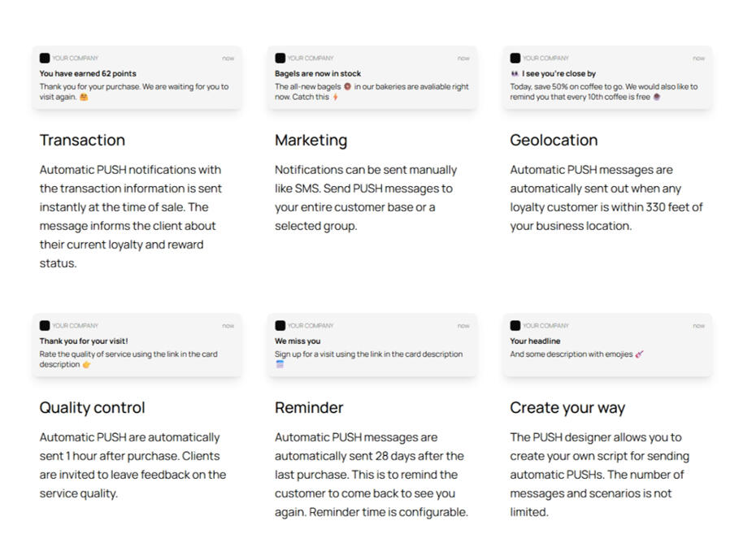The height and width of the screenshot is (560, 752).
Task: Select the 'Thank you for your visit!' notification headline
Action: [84, 341]
